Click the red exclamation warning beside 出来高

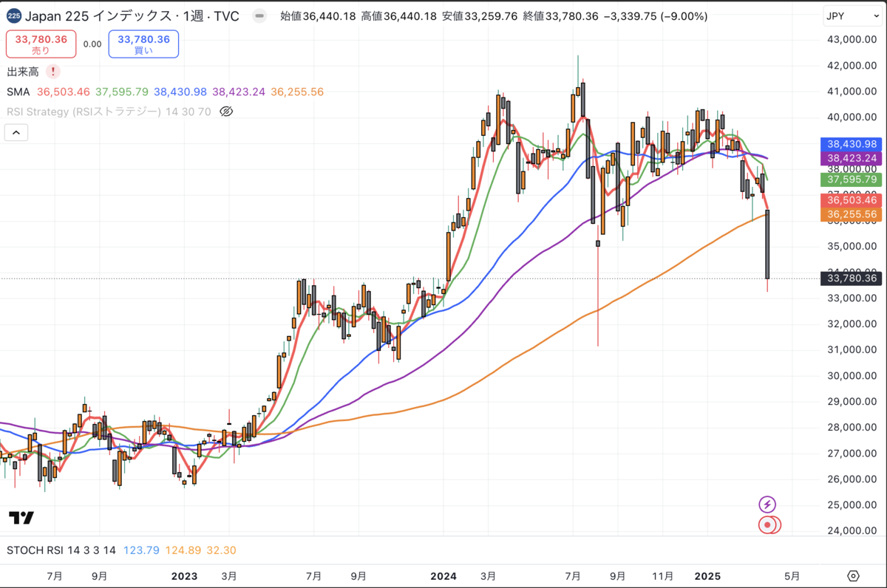(53, 72)
